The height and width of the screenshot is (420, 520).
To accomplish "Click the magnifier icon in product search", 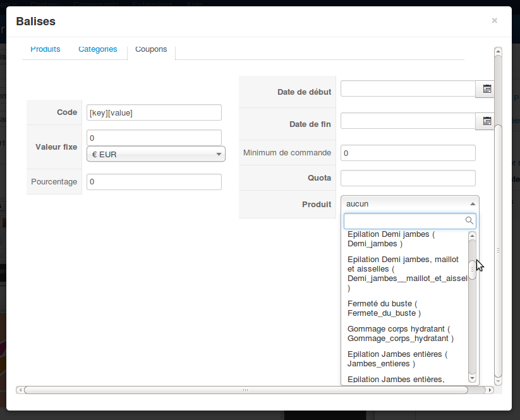I will pos(469,220).
